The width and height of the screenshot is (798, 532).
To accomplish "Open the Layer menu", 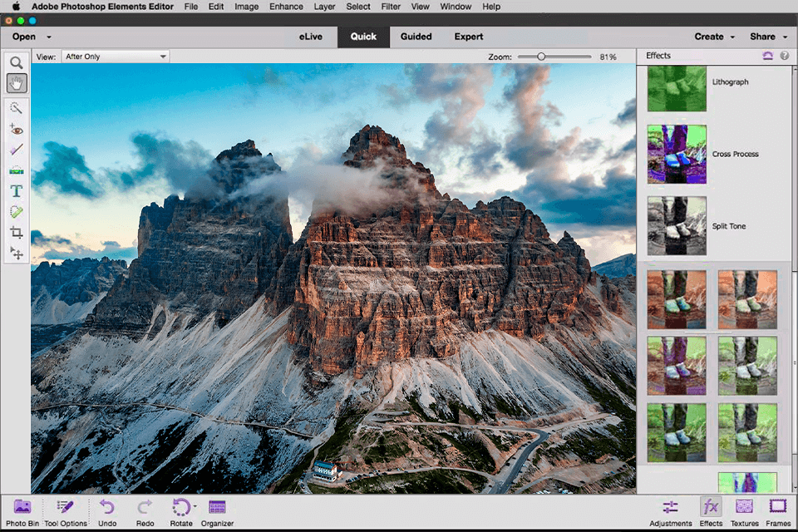I will [324, 7].
